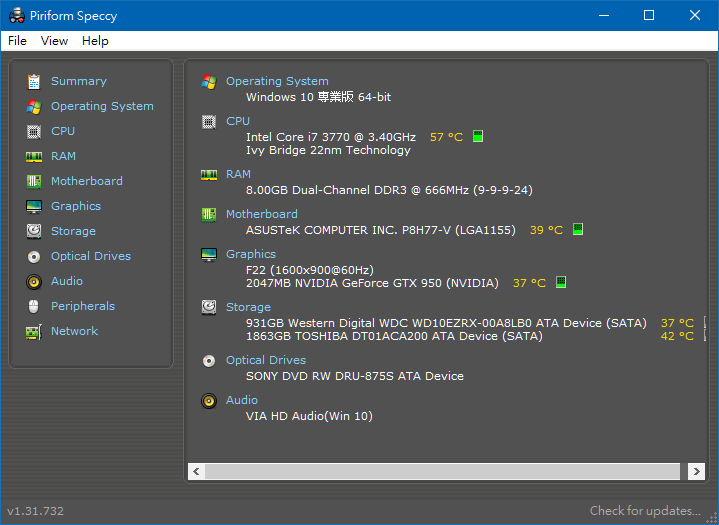Click the motherboard temperature indicator next to 39 °C
Viewport: 719px width, 525px height.
point(578,229)
